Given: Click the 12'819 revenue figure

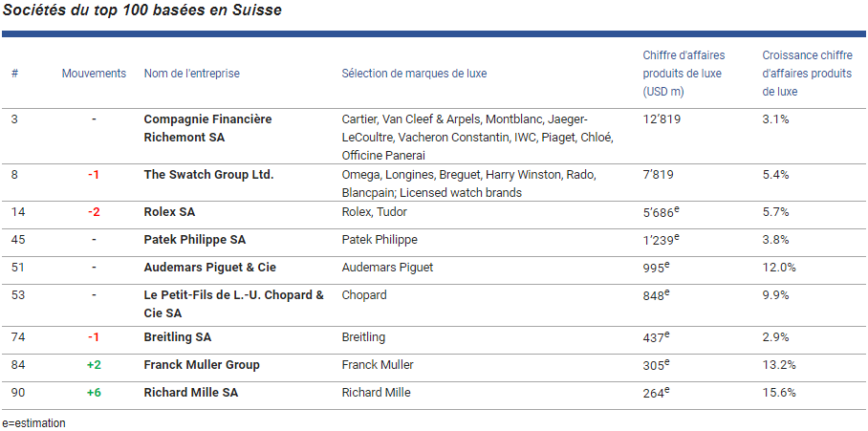Looking at the screenshot, I should tap(662, 119).
